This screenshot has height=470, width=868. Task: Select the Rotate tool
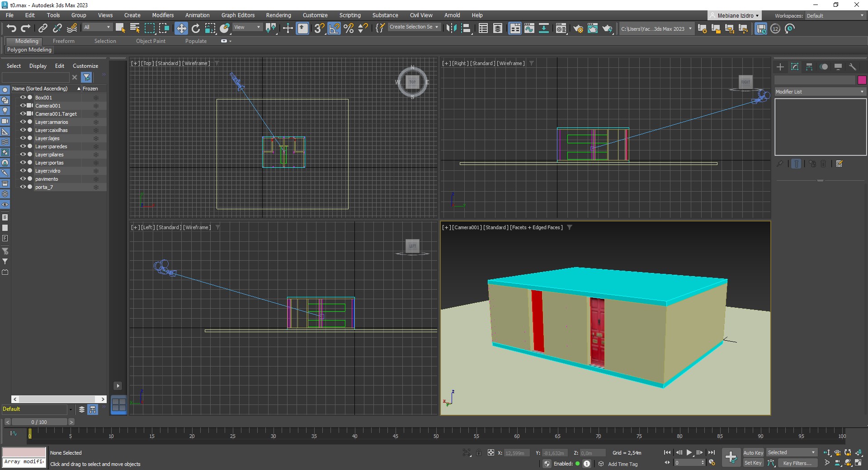(195, 28)
